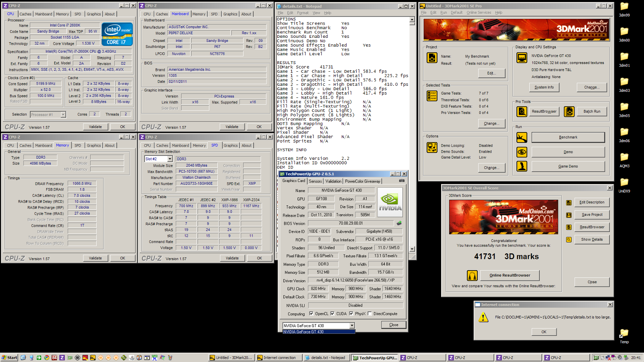The height and width of the screenshot is (362, 644).
Task: Open the Default menu in 3DMark2001
Action: [x=456, y=12]
